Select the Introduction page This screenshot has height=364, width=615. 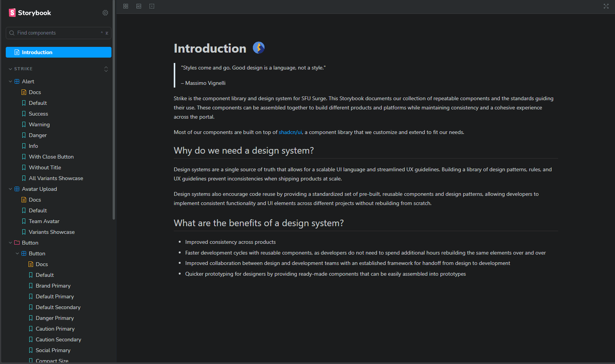(x=37, y=52)
